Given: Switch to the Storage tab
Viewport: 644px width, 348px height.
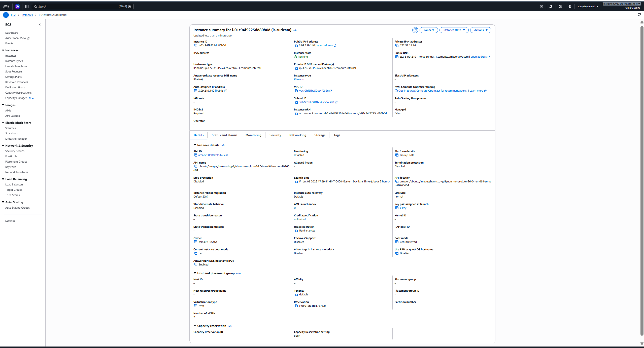Looking at the screenshot, I should [320, 135].
